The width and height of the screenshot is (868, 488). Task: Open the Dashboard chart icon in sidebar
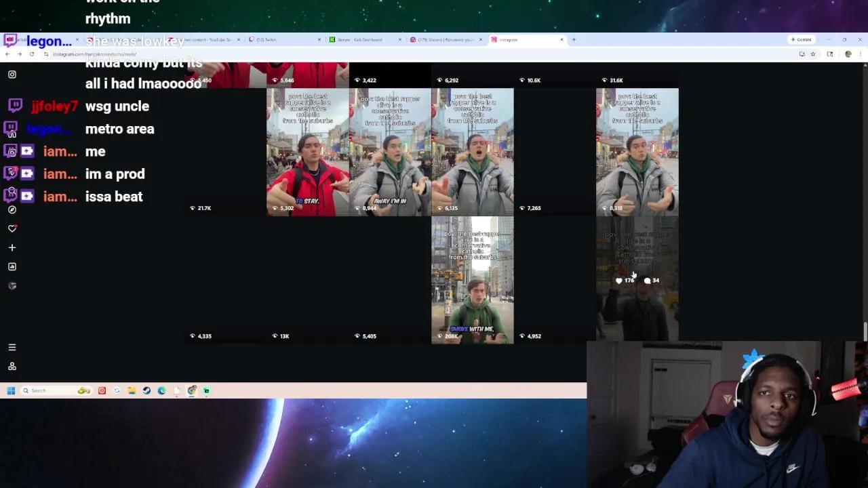tap(12, 266)
